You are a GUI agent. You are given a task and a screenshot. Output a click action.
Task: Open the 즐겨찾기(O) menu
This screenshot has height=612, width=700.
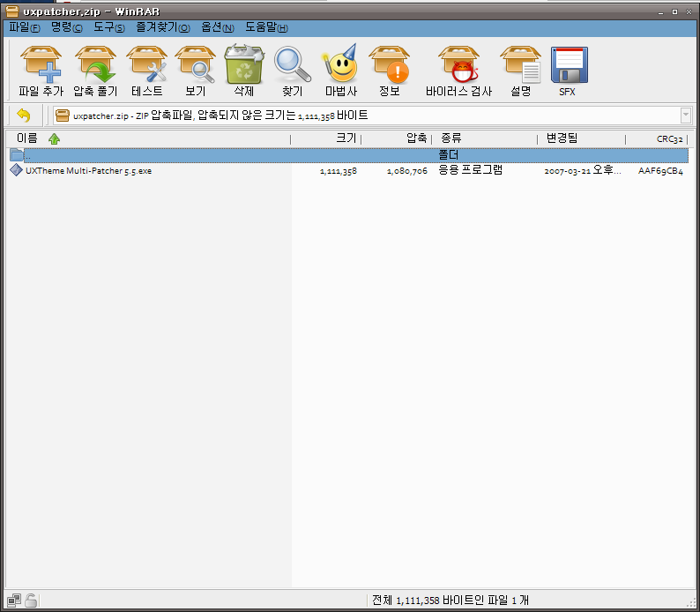click(x=163, y=27)
